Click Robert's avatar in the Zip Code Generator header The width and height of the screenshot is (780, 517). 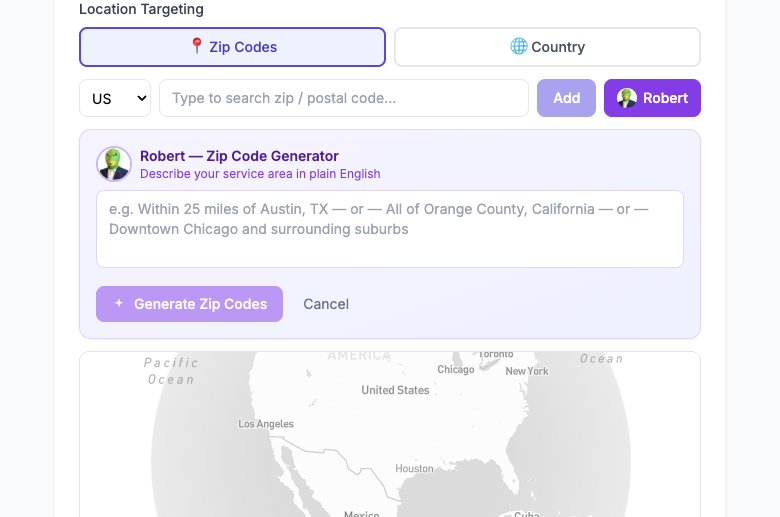(114, 164)
